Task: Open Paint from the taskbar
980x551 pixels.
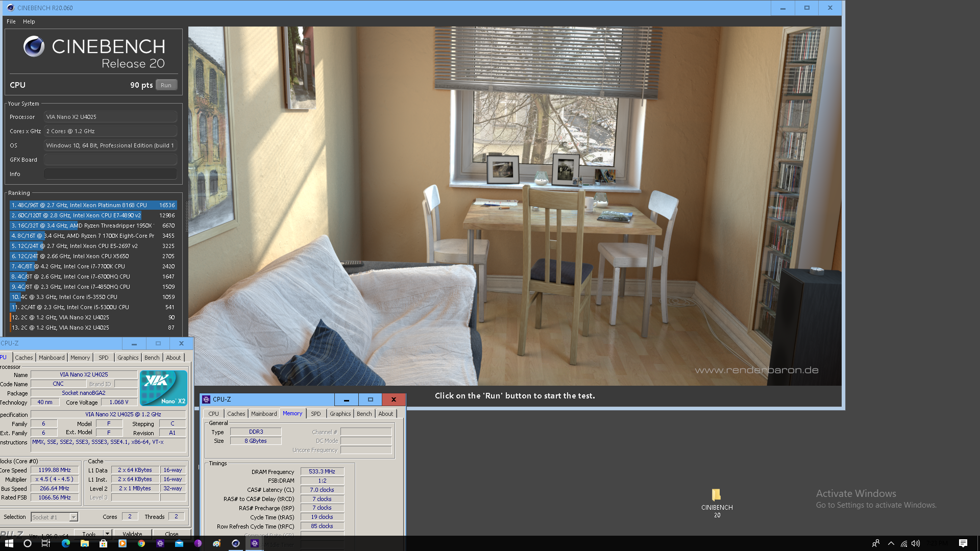Action: [x=217, y=543]
